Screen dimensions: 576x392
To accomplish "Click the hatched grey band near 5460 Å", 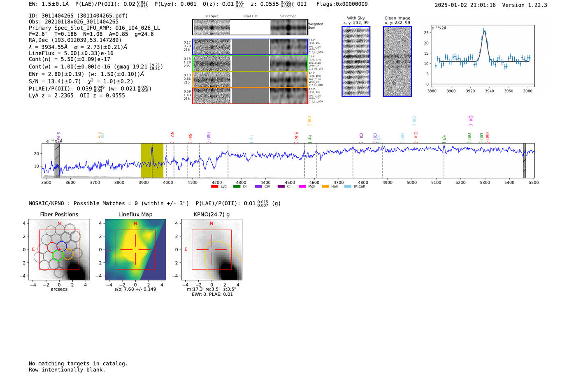I will point(525,160).
